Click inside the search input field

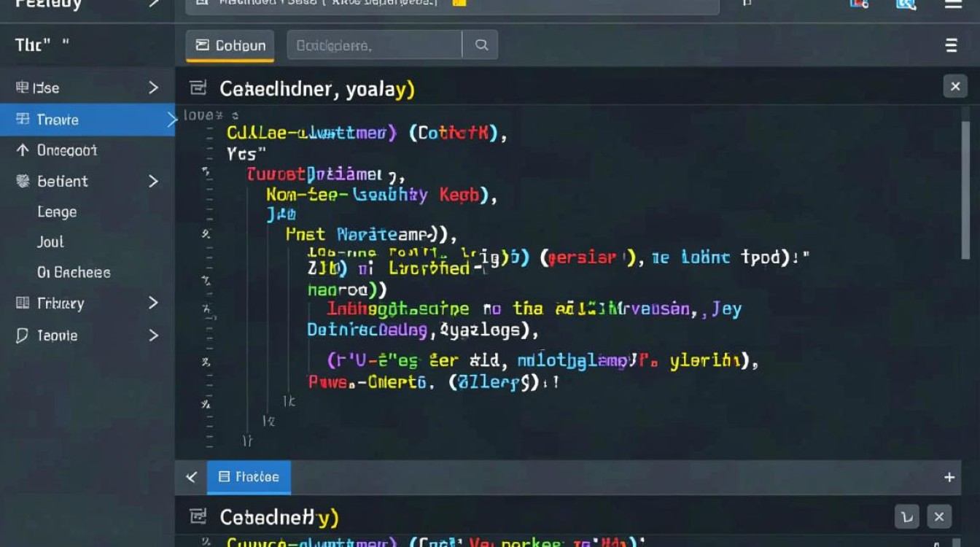(x=374, y=44)
